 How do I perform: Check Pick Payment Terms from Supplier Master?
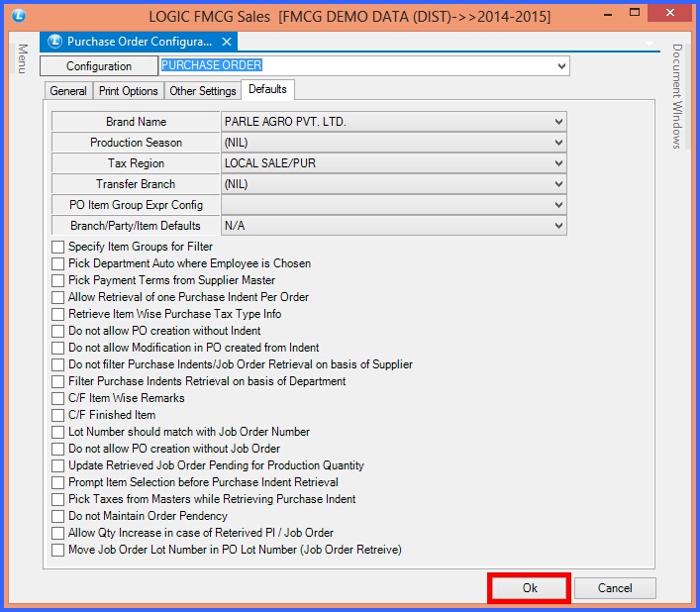click(x=57, y=280)
